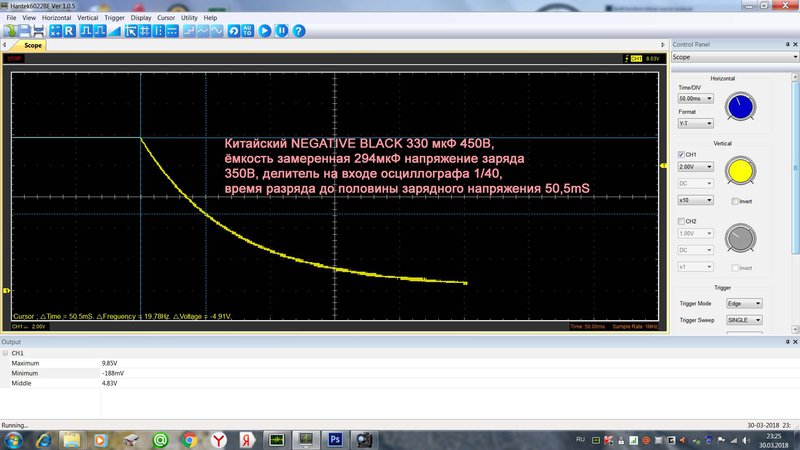Image resolution: width=800 pixels, height=450 pixels.
Task: Click the yellow CH1 trigger level marker
Action: coord(663,165)
